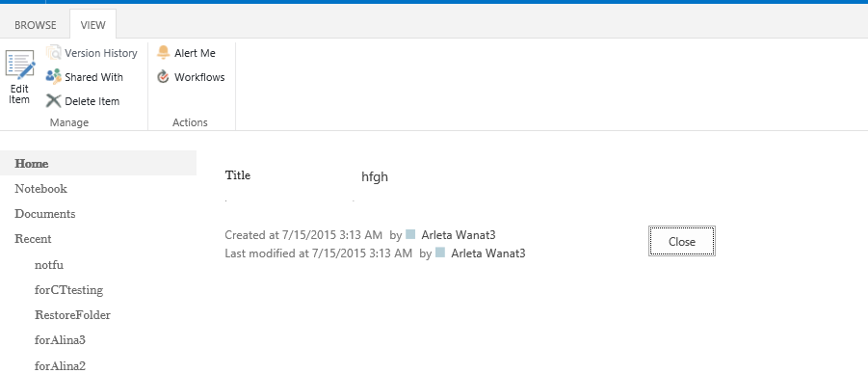This screenshot has height=373, width=868.
Task: Select the VIEW ribbon tab
Action: pos(92,25)
